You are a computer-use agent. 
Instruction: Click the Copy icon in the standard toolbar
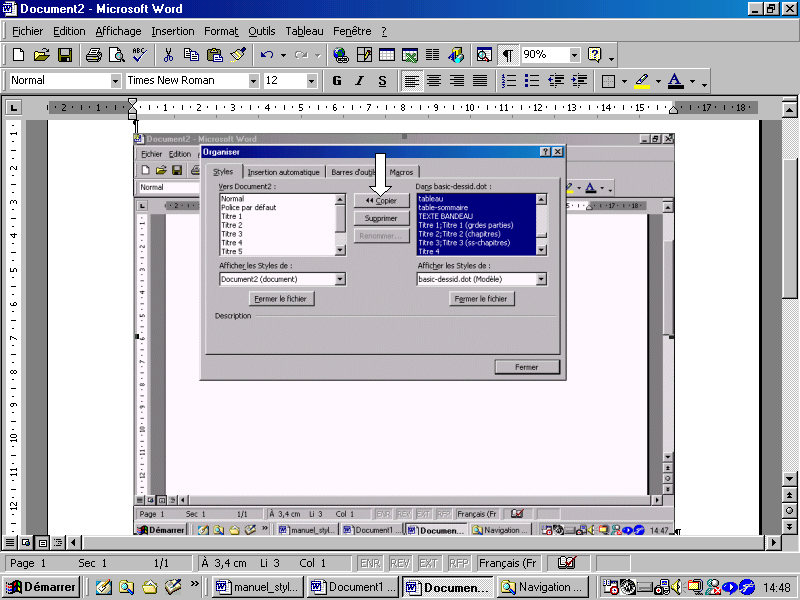191,55
